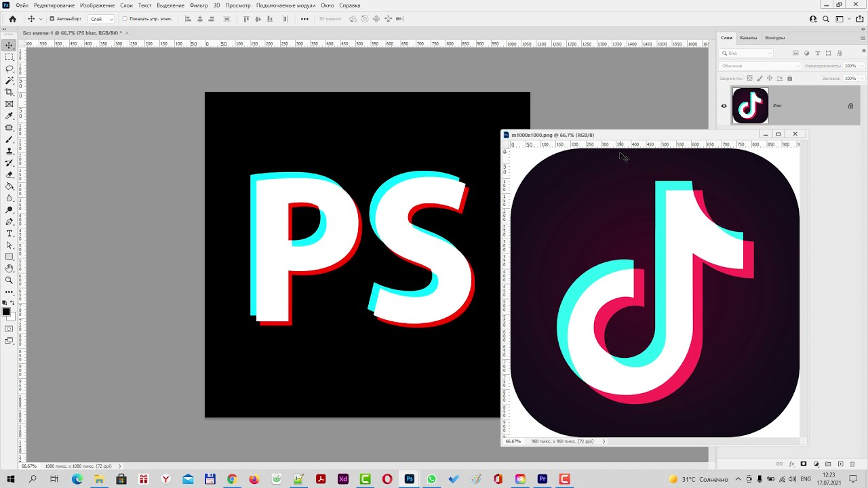The width and height of the screenshot is (868, 488).
Task: Open more align options three dots
Action: coord(304,19)
